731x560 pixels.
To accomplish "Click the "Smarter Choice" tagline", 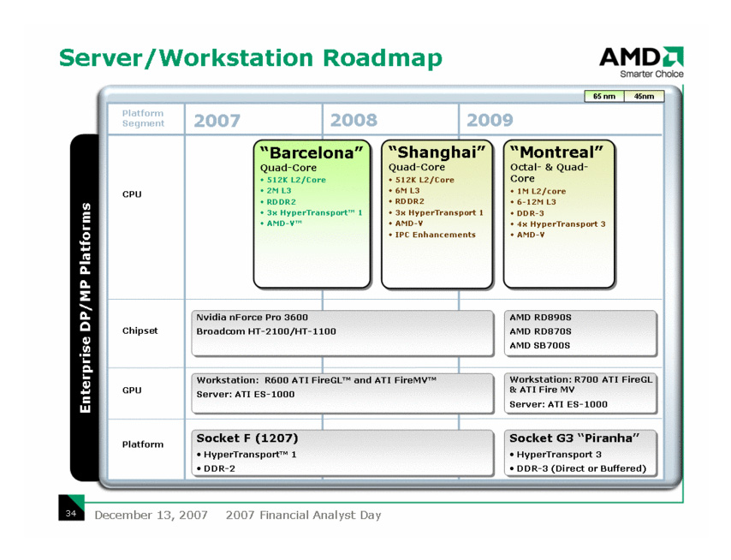I will 651,74.
